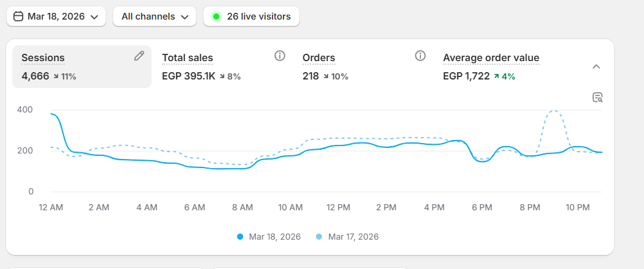Open the view report icon above the chart
This screenshot has height=269, width=644.
(598, 97)
